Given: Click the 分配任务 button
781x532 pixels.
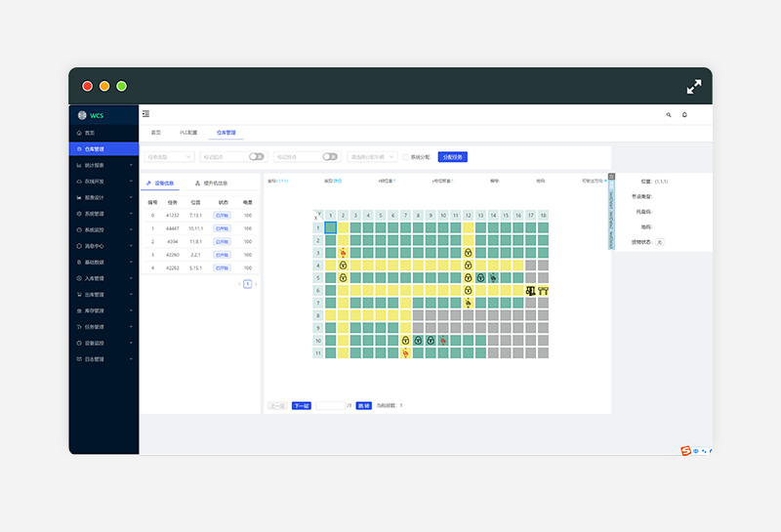Looking at the screenshot, I should point(452,156).
